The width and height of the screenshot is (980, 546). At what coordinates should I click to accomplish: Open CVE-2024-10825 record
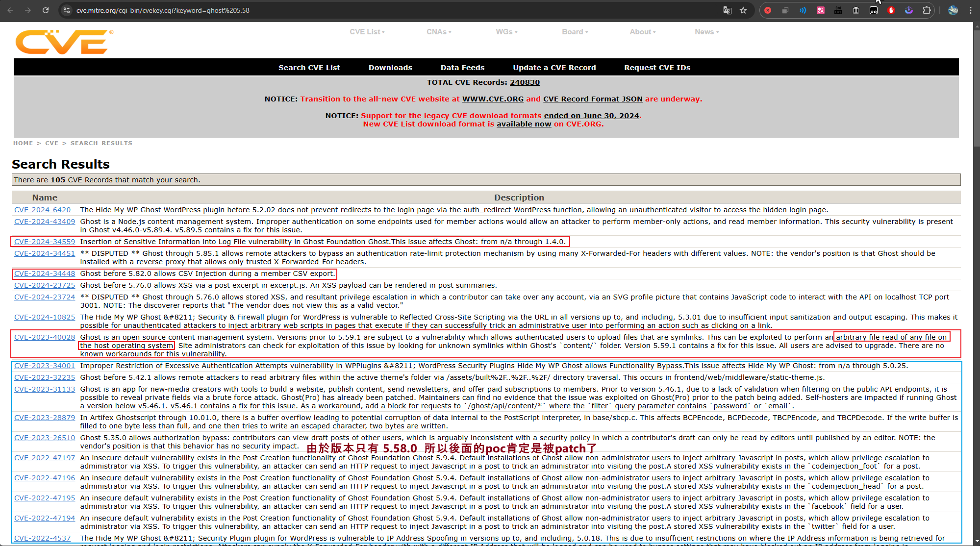tap(45, 317)
